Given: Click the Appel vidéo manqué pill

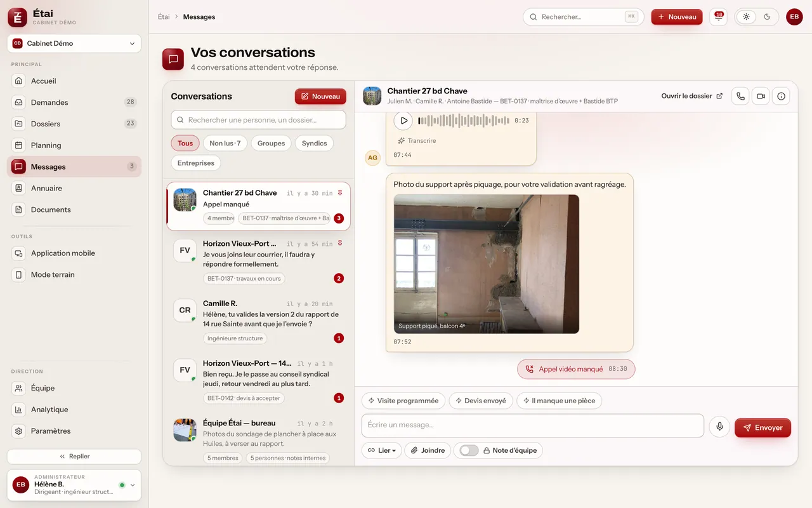Looking at the screenshot, I should (x=576, y=369).
